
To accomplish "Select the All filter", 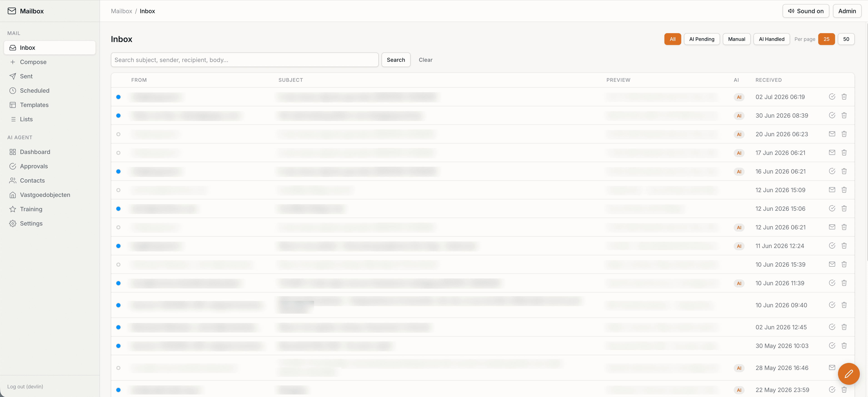I will click(673, 39).
